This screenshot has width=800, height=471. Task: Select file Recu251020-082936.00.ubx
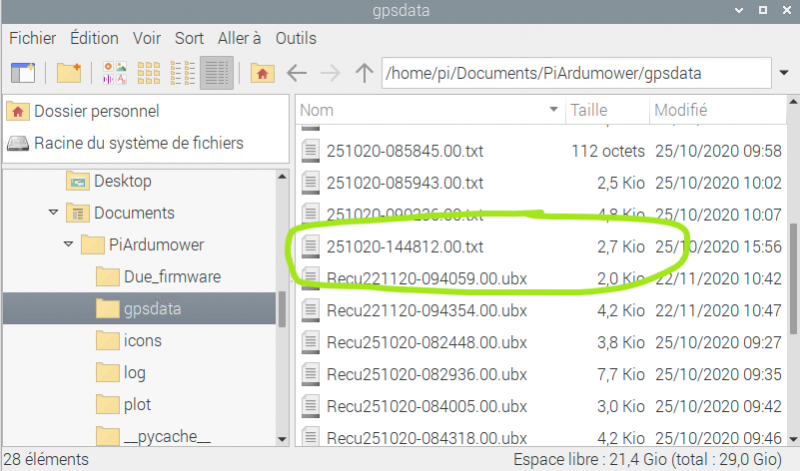click(427, 374)
